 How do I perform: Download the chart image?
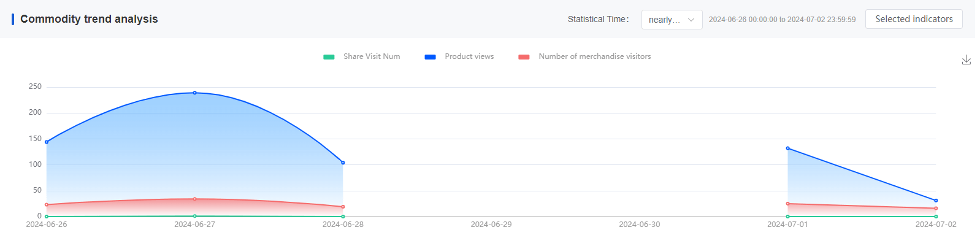tap(966, 60)
